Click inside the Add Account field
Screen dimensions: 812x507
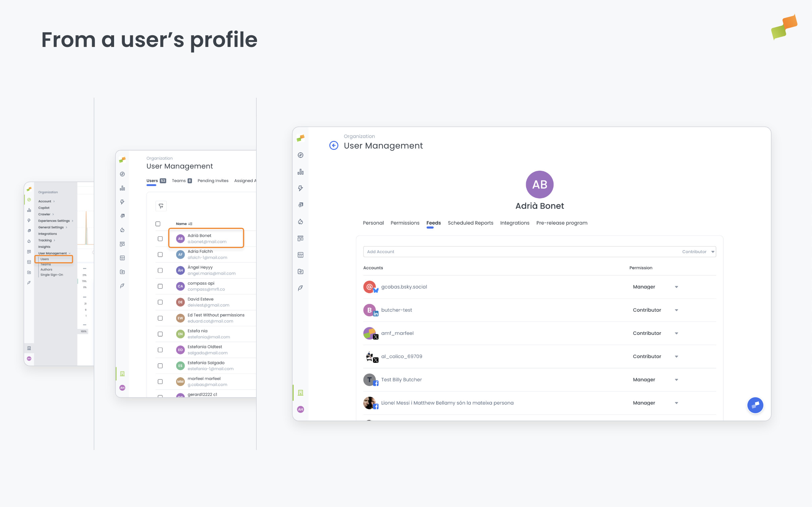coord(436,251)
